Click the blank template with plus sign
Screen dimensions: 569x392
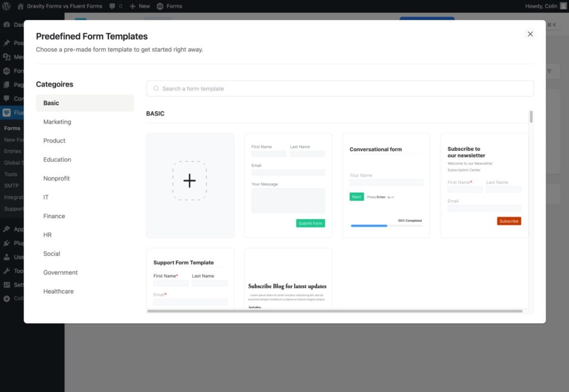tap(189, 181)
